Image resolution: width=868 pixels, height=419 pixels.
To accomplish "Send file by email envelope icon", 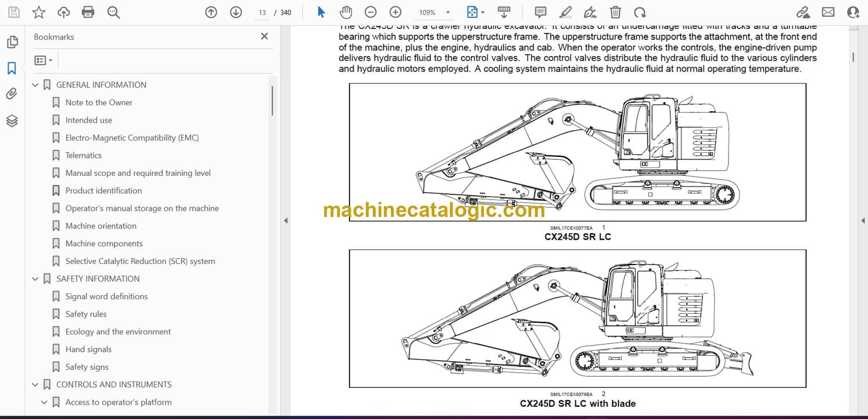I will [x=828, y=12].
